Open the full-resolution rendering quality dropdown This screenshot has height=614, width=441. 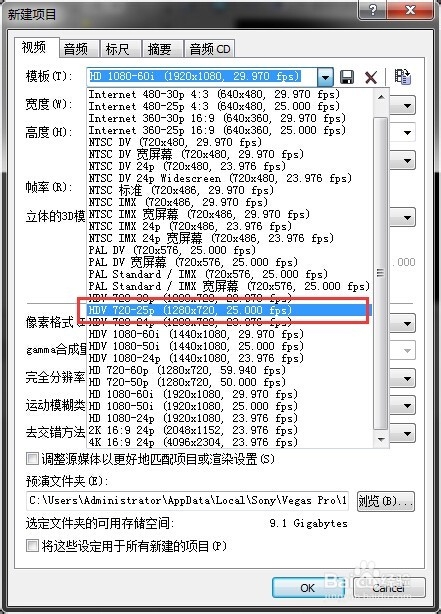(x=407, y=379)
